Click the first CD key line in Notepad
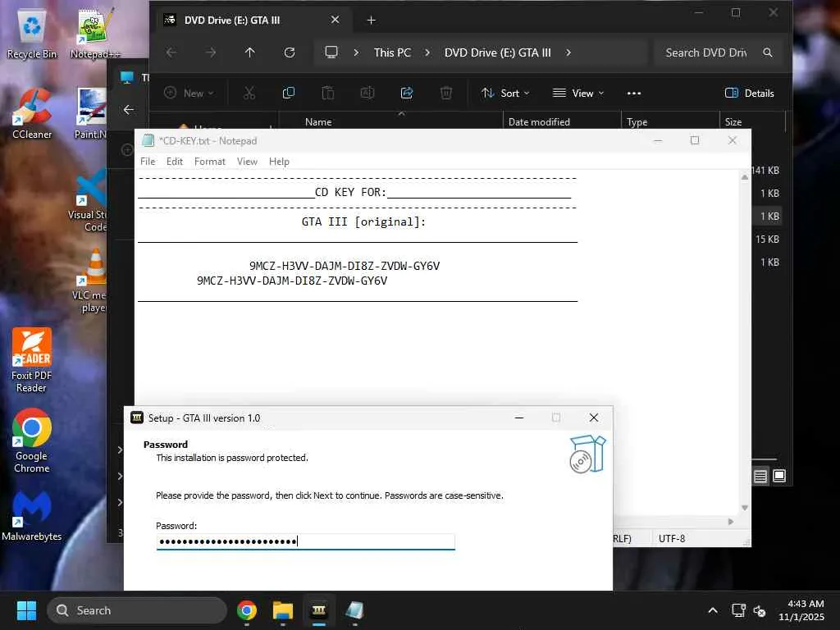Viewport: 840px width, 630px height. [x=345, y=266]
